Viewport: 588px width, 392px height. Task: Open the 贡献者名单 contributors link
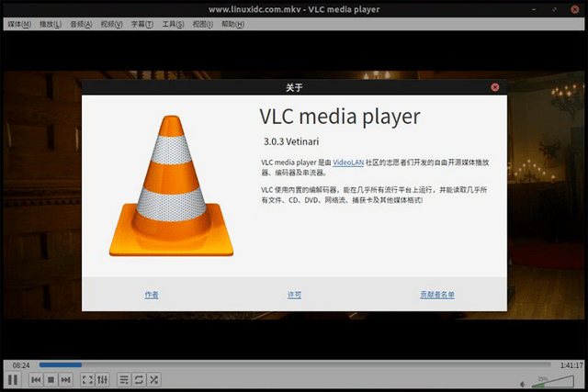pyautogui.click(x=437, y=295)
